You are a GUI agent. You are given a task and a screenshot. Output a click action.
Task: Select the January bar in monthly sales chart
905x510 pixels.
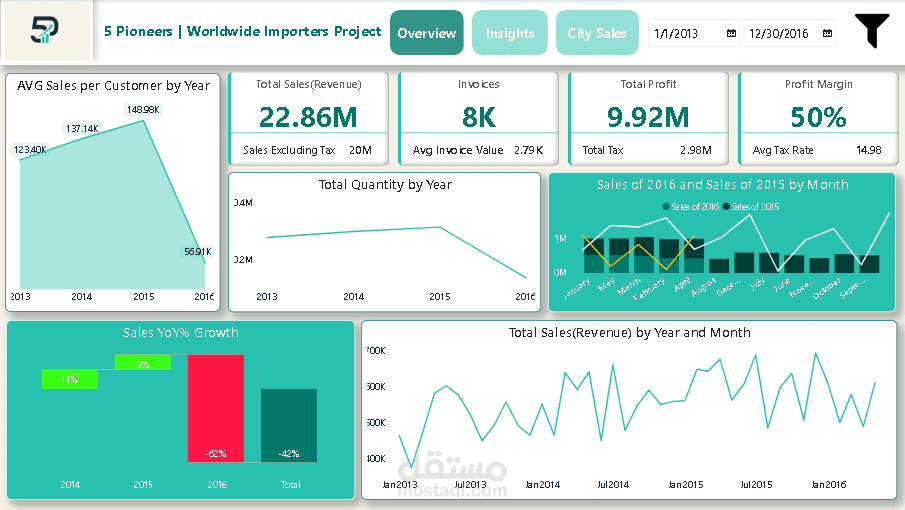(594, 256)
